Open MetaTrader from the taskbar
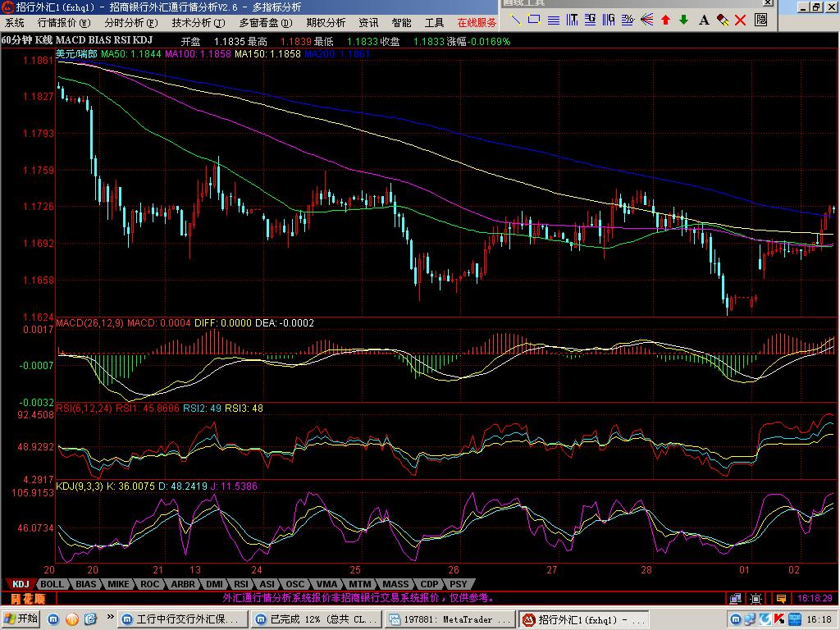This screenshot has width=840, height=630. [x=450, y=619]
